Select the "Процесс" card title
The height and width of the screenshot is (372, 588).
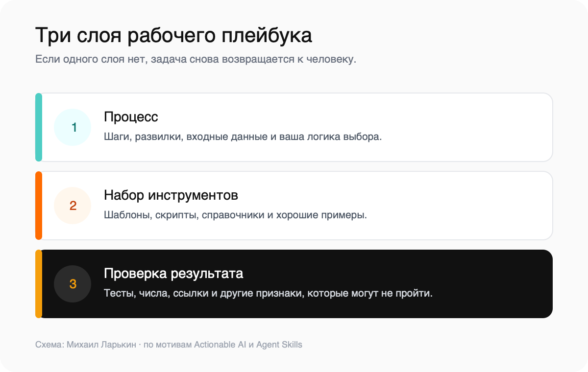[x=131, y=117]
